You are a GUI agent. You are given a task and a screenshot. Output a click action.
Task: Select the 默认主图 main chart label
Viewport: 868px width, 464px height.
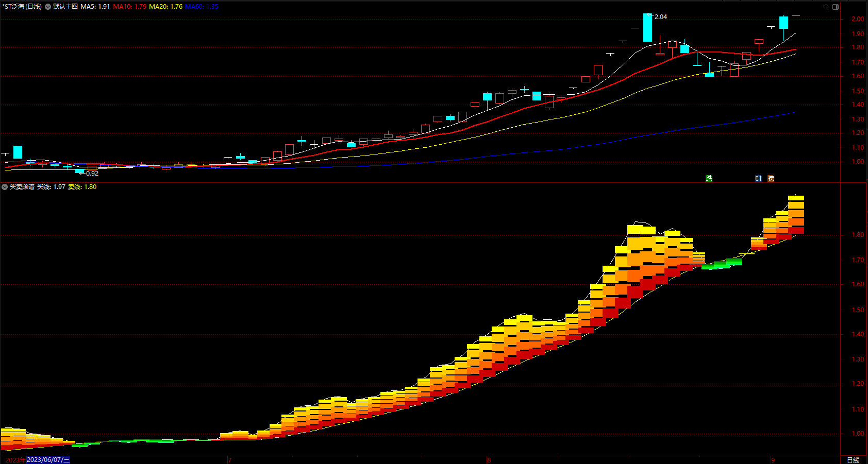[x=65, y=7]
